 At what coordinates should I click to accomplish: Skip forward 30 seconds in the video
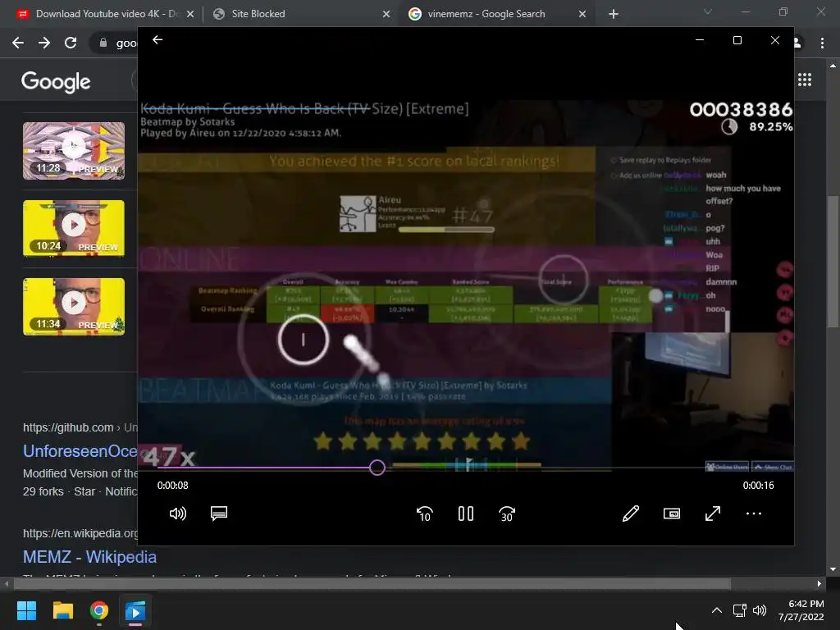(507, 514)
